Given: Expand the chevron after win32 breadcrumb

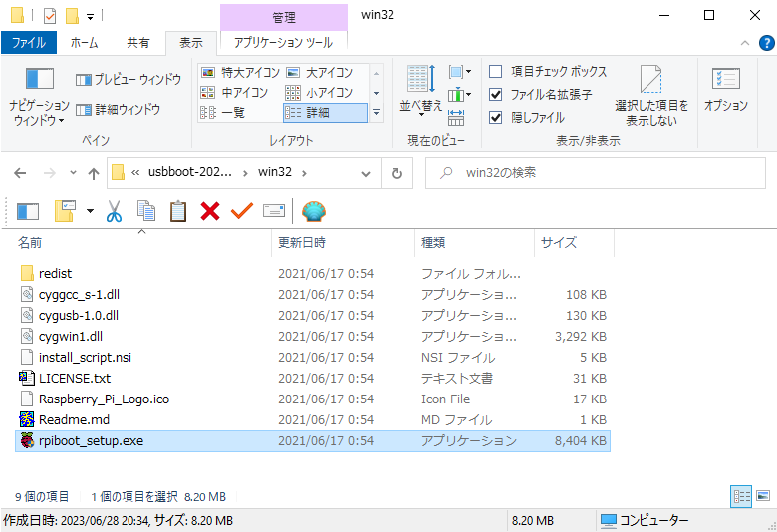Looking at the screenshot, I should 304,173.
